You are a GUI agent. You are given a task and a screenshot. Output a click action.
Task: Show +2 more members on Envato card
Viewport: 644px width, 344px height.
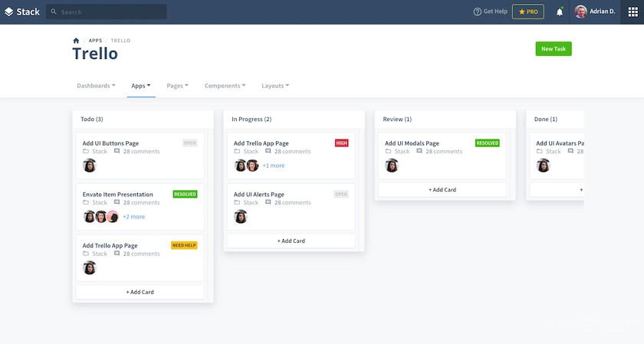[134, 217]
